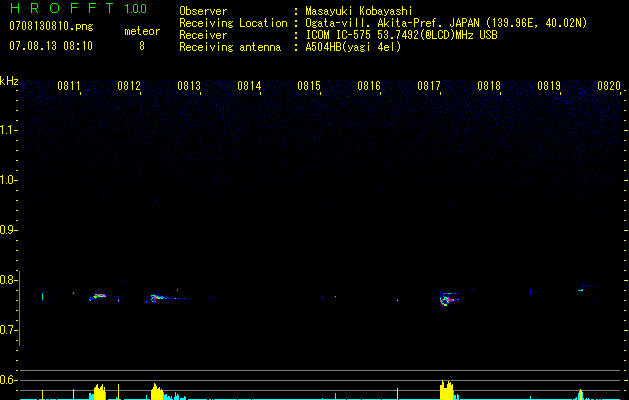This screenshot has height=400, width=629.
Task: Click the small power peak below the 0819 echo
Action: [x=580, y=394]
